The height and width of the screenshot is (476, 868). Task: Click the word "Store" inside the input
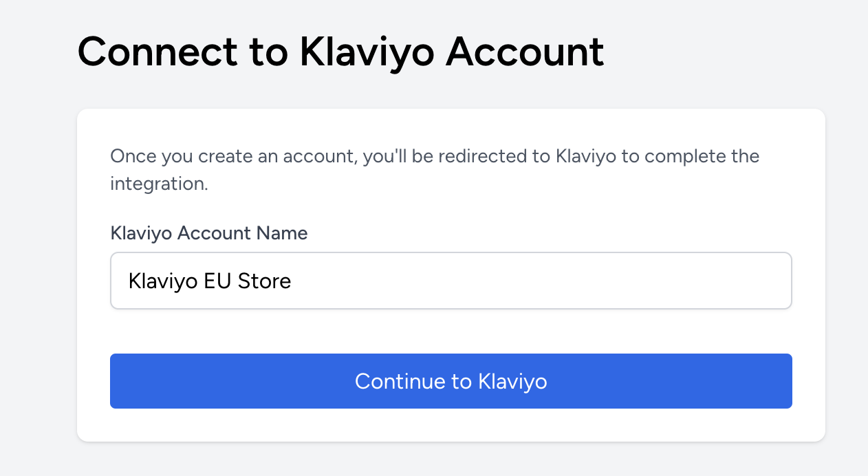coord(264,281)
